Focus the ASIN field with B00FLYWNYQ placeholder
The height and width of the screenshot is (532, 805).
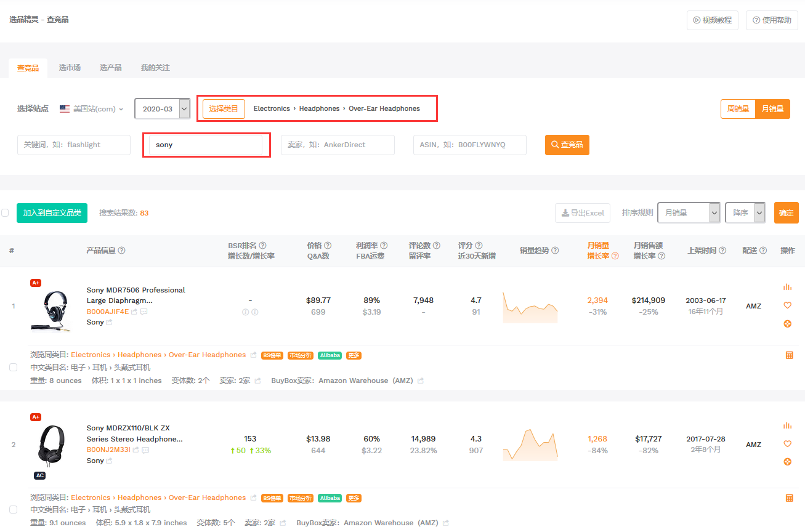click(469, 145)
